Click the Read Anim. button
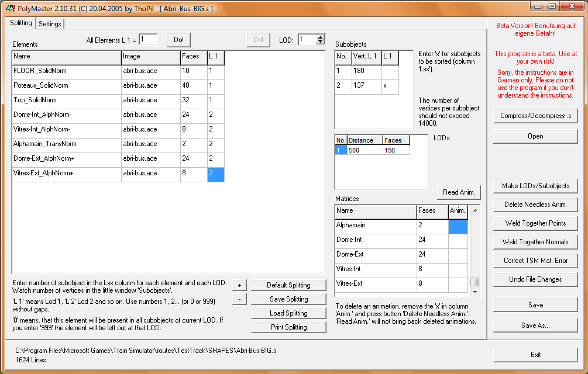Screen dimensions: 588x374 [459, 192]
